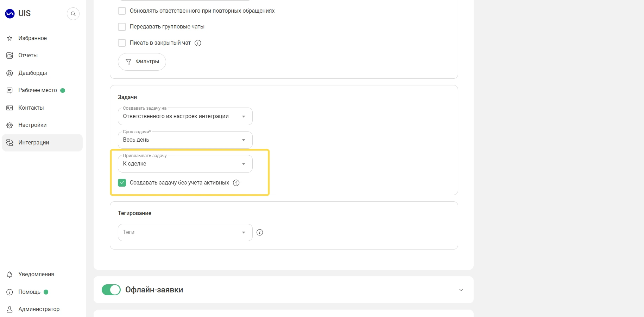Click the Уведомления bell icon
The height and width of the screenshot is (317, 644).
pos(10,274)
